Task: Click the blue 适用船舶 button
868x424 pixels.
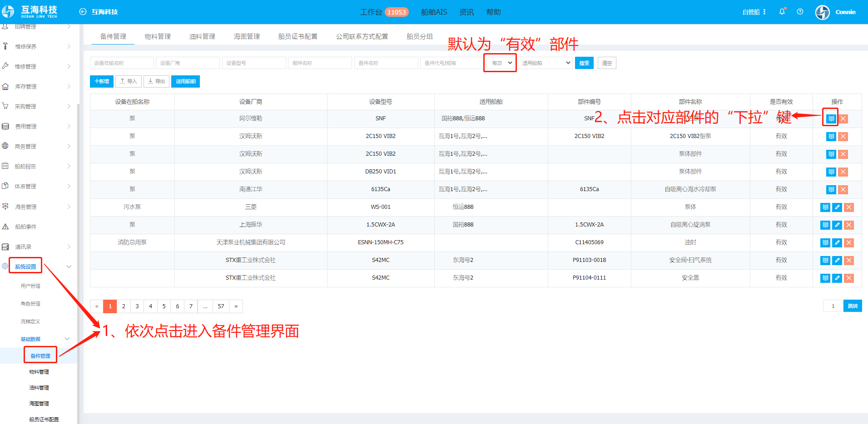Action: click(x=185, y=81)
